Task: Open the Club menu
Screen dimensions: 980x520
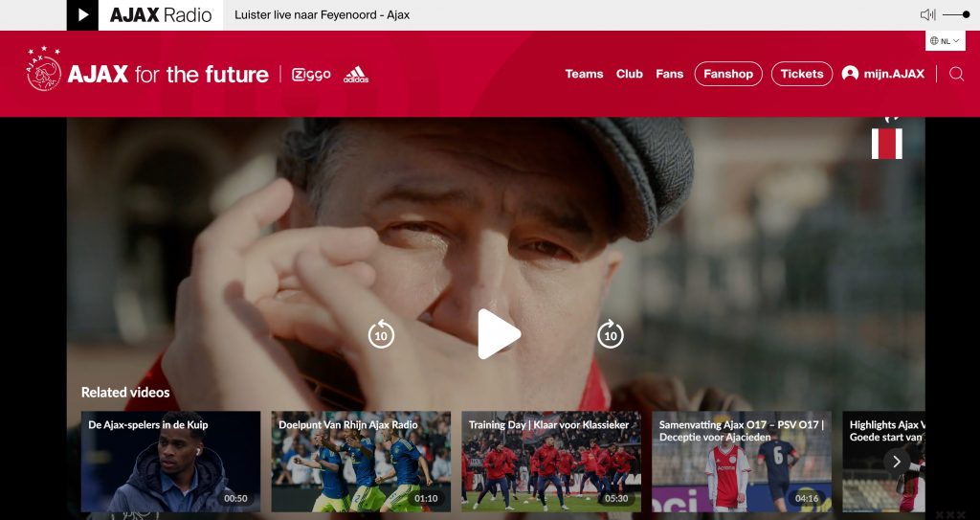Action: pos(629,74)
